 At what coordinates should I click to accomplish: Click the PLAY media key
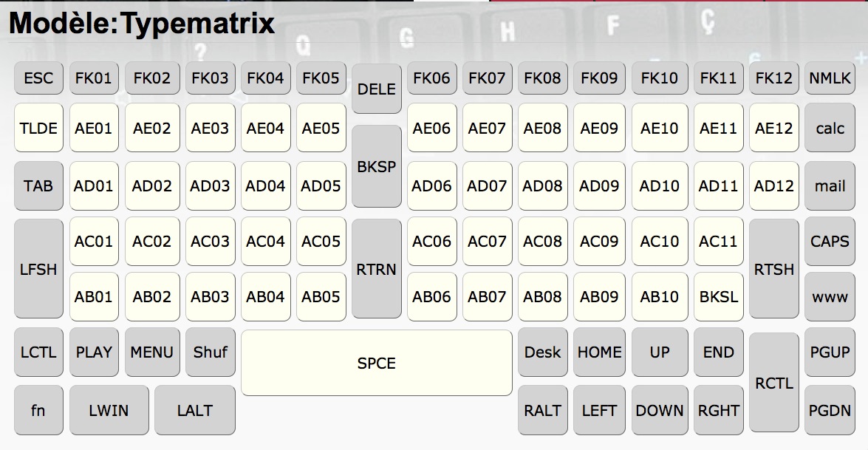coord(94,352)
